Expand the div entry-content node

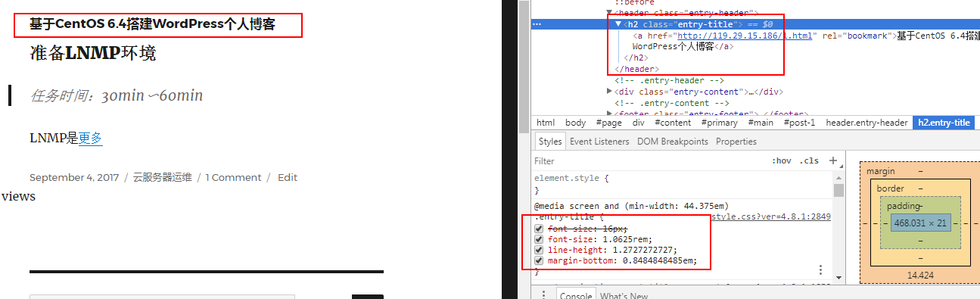pos(610,92)
